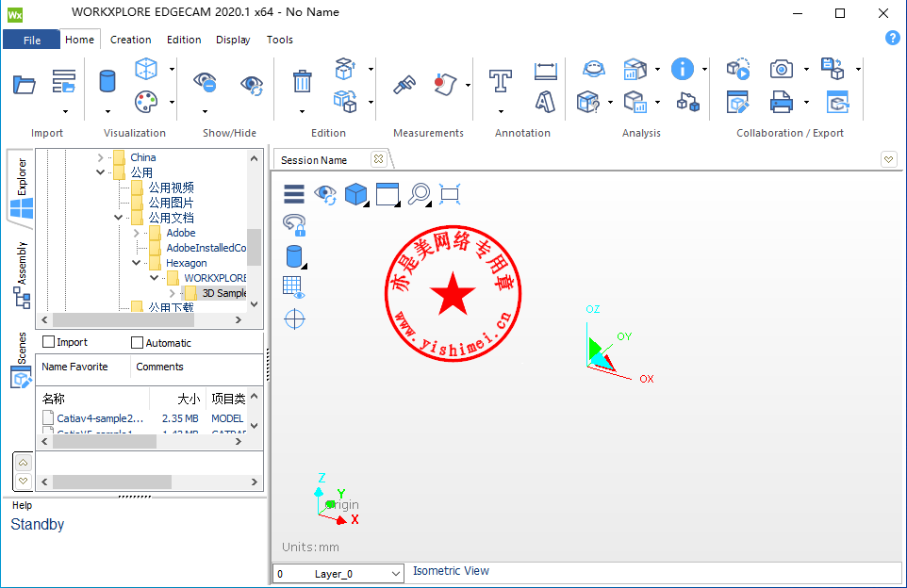
Task: Click the zoom-to-fit frame icon
Action: pyautogui.click(x=450, y=194)
